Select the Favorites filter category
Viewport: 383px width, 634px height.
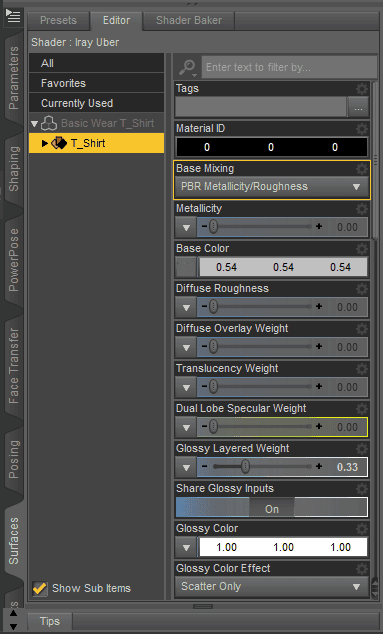(97, 83)
